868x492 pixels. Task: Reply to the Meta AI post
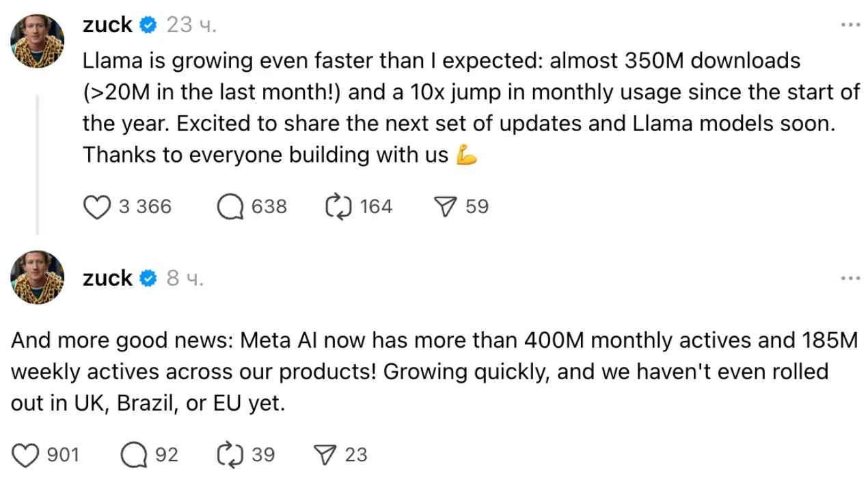[x=134, y=455]
